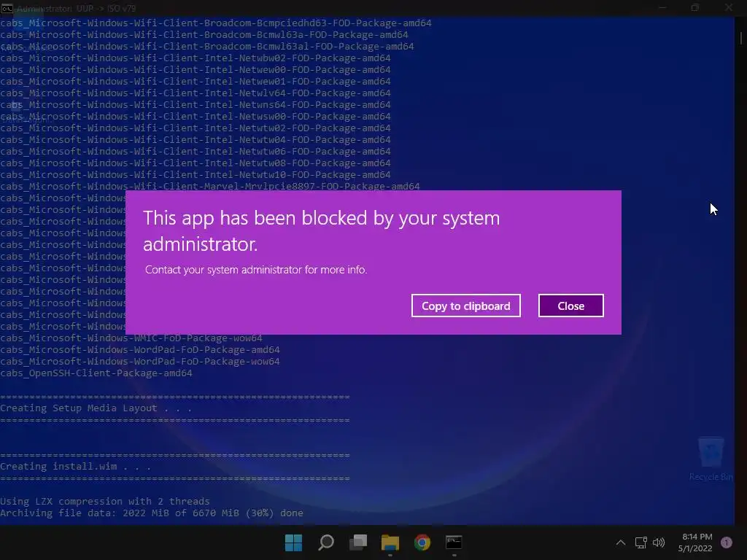Click the 'Using LZX compression with 2 threads' line
This screenshot has width=747, height=560.
[105, 502]
